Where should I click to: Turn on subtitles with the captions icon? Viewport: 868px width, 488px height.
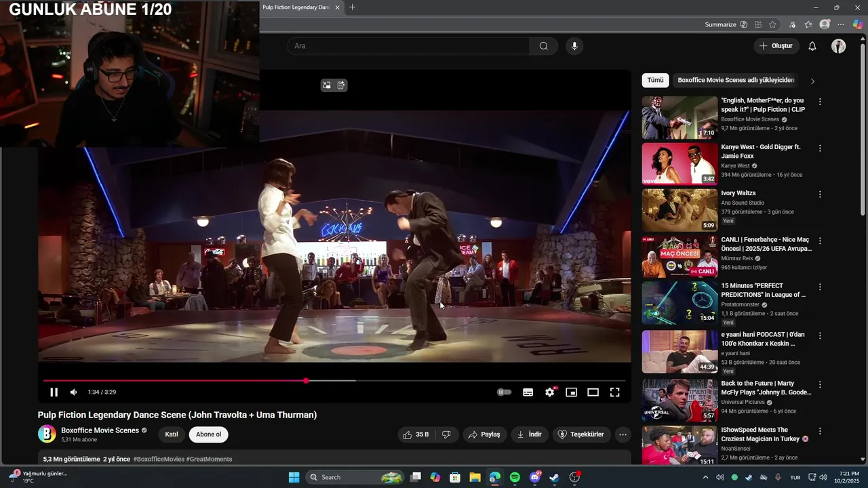(528, 392)
